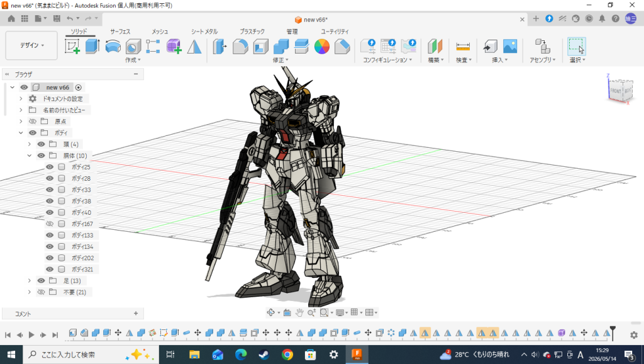Viewport: 644px width, 364px height.
Task: Click the Insert Canvas image icon
Action: [x=510, y=46]
